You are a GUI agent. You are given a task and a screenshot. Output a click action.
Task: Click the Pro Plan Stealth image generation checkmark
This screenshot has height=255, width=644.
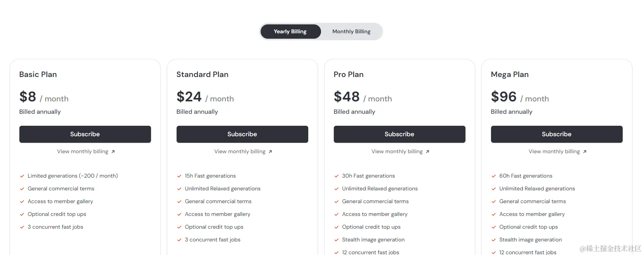tap(337, 240)
